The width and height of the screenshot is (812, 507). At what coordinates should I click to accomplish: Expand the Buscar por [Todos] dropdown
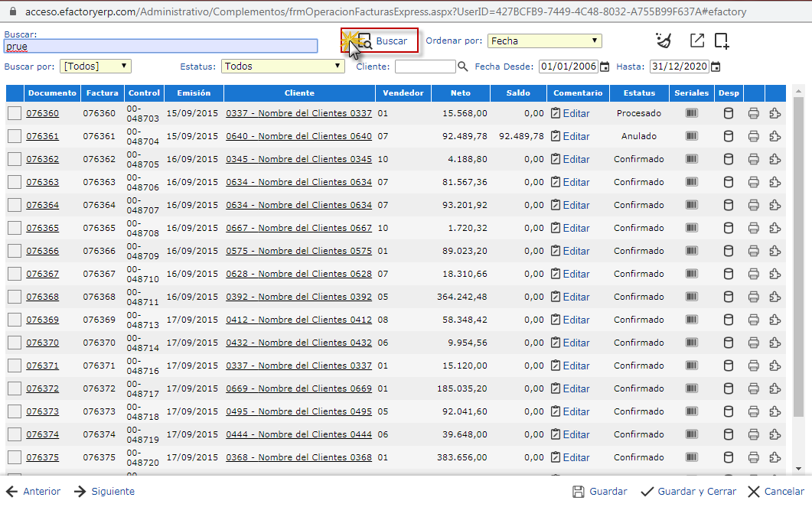pos(95,67)
